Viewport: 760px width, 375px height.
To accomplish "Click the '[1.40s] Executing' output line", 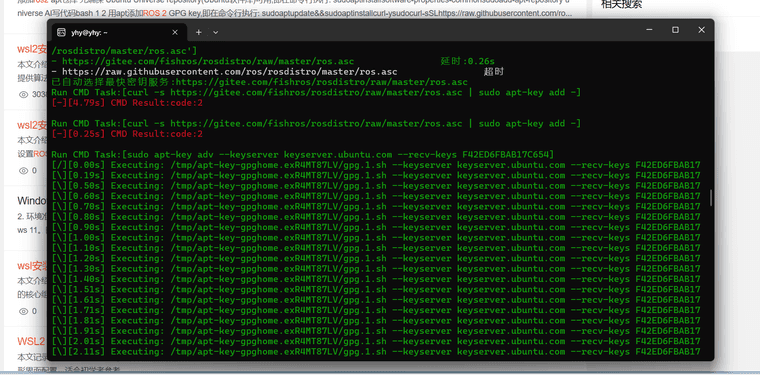I will (376, 279).
